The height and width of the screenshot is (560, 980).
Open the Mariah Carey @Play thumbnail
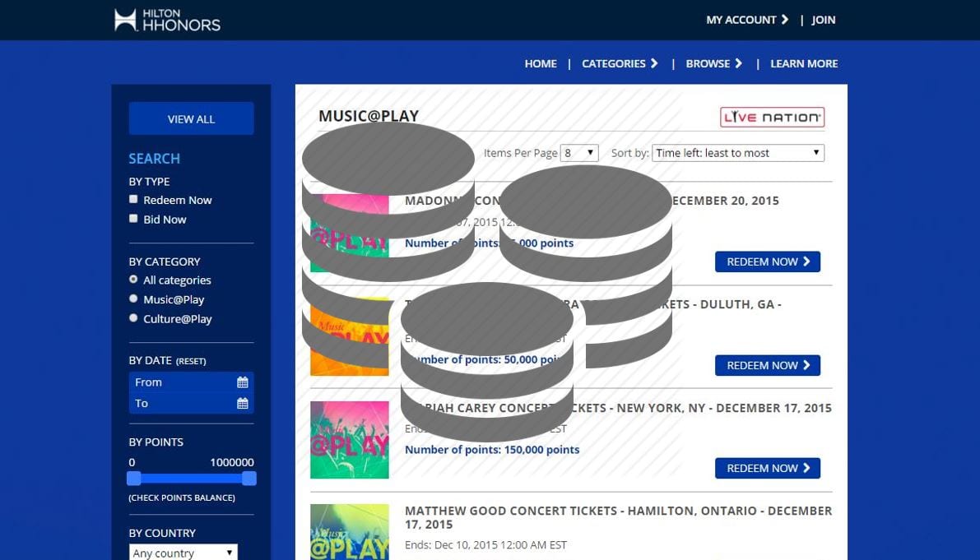(350, 440)
